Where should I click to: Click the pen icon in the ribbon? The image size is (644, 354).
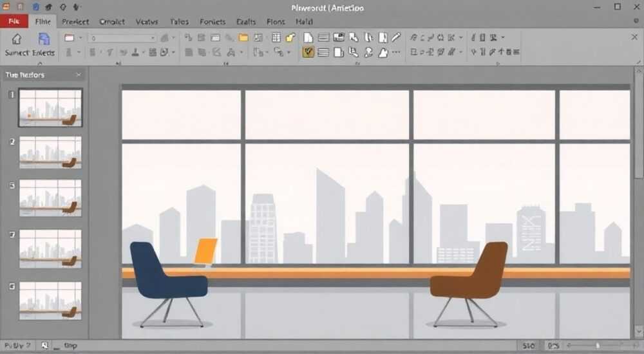point(396,37)
